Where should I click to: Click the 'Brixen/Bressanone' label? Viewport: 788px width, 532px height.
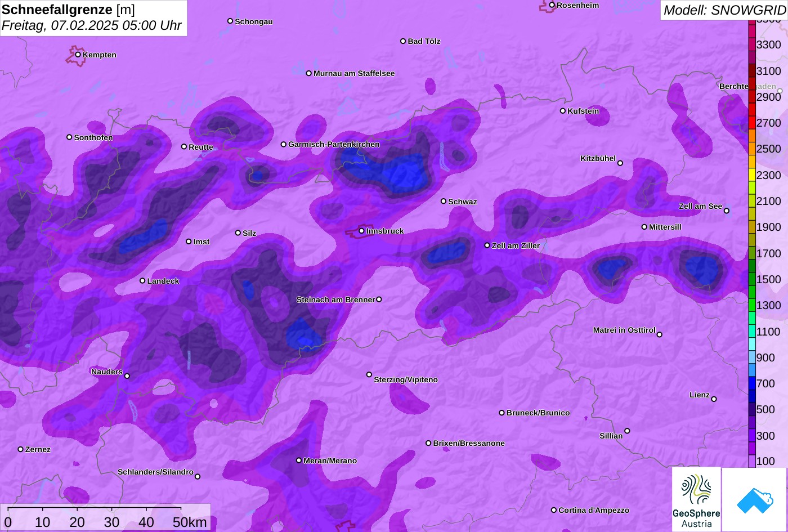click(469, 444)
